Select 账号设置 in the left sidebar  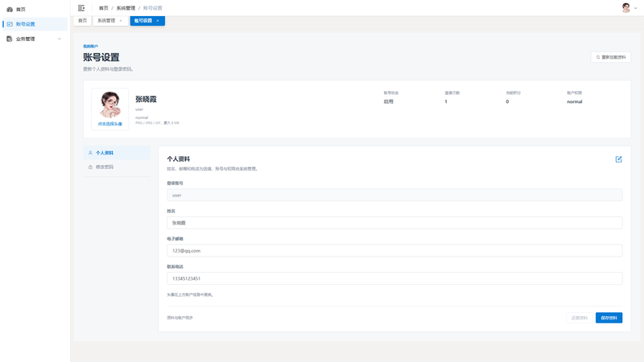35,24
